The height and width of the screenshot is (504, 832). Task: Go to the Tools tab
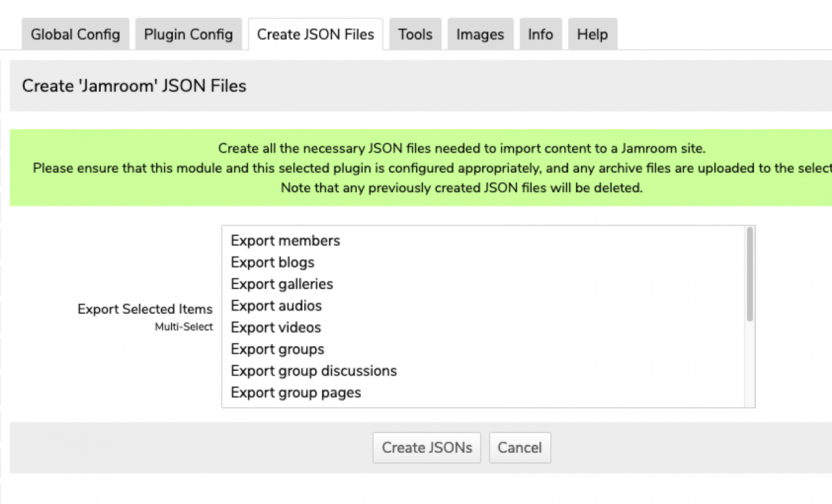[415, 34]
